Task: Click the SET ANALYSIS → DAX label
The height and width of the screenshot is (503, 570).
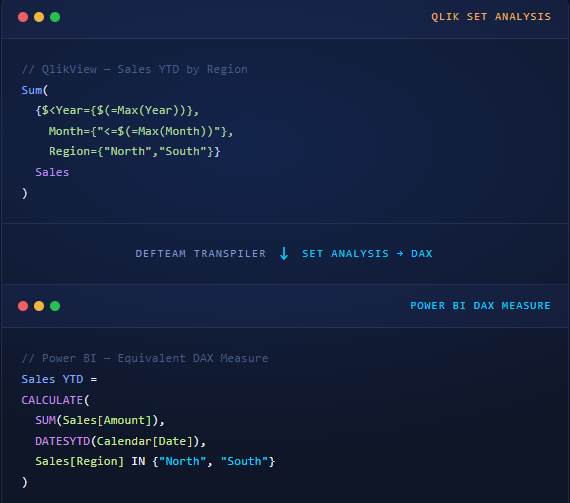Action: click(x=367, y=254)
